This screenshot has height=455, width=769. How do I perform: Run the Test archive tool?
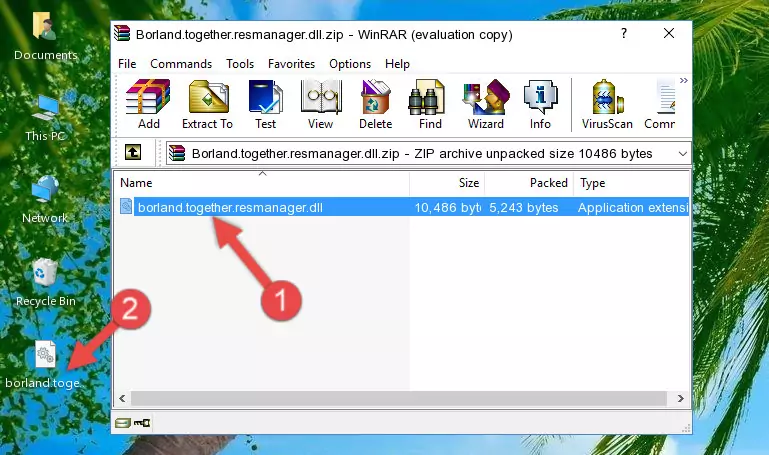265,104
